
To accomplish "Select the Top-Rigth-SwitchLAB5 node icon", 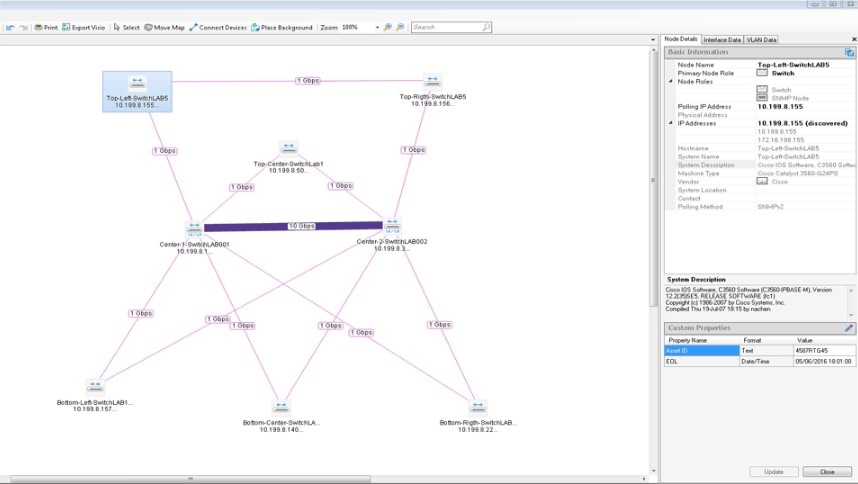I will point(432,80).
